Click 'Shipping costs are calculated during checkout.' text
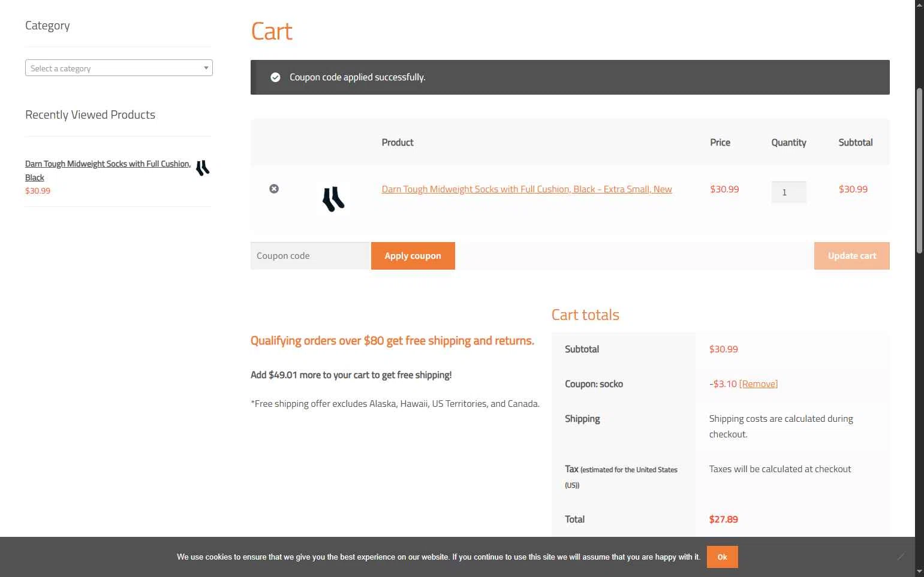This screenshot has width=924, height=577. click(x=781, y=427)
